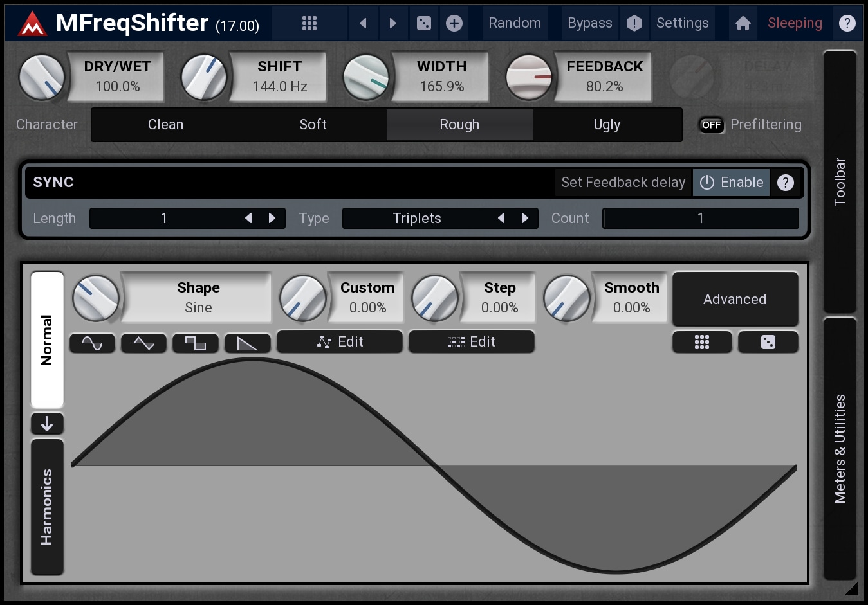The image size is (868, 605).
Task: Switch sync Type to next value
Action: 525,219
